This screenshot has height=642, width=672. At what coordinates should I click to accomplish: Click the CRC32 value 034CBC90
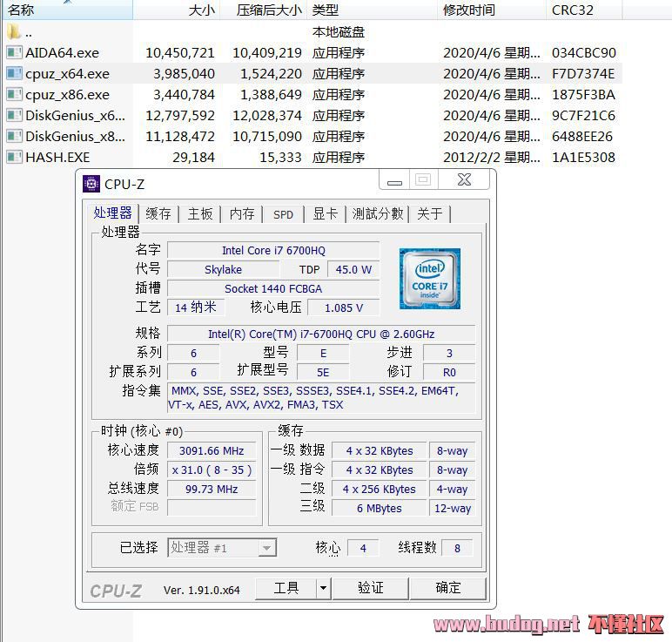coord(584,53)
